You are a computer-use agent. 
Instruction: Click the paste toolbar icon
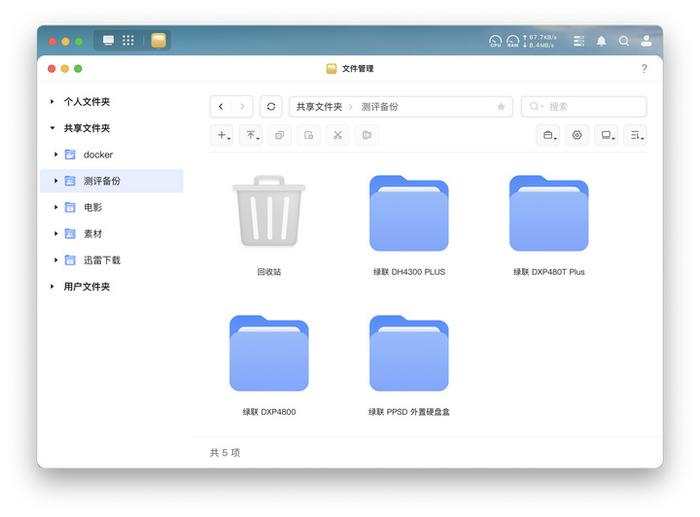[x=308, y=135]
